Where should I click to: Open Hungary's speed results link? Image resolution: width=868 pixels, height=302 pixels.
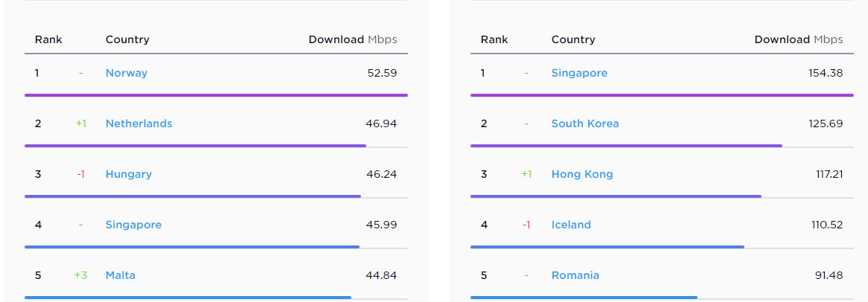click(129, 174)
